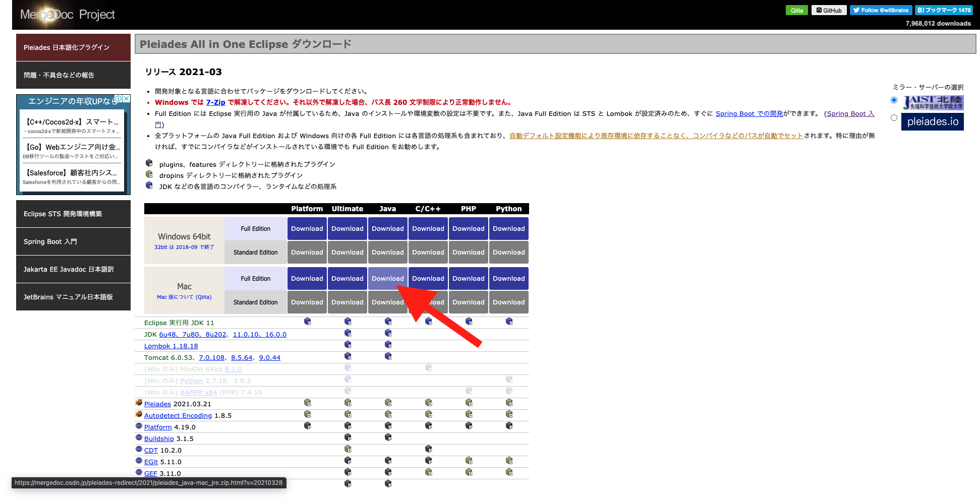Download Mac Standard Edition Platform
The image size is (980, 502).
coord(307,302)
